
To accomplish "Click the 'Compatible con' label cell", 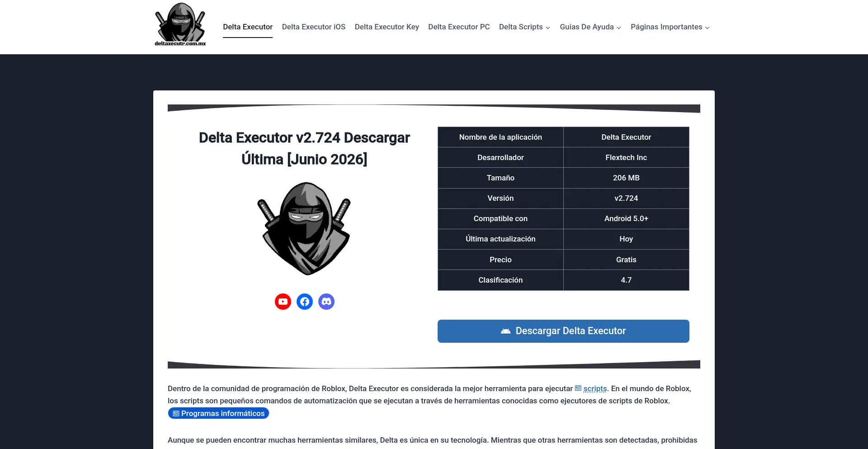I will [500, 218].
